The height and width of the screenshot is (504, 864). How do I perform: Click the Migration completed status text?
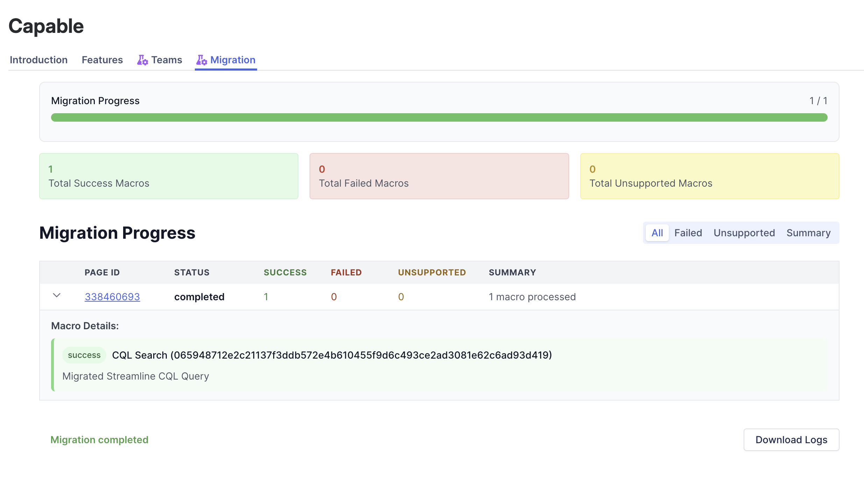click(x=100, y=440)
